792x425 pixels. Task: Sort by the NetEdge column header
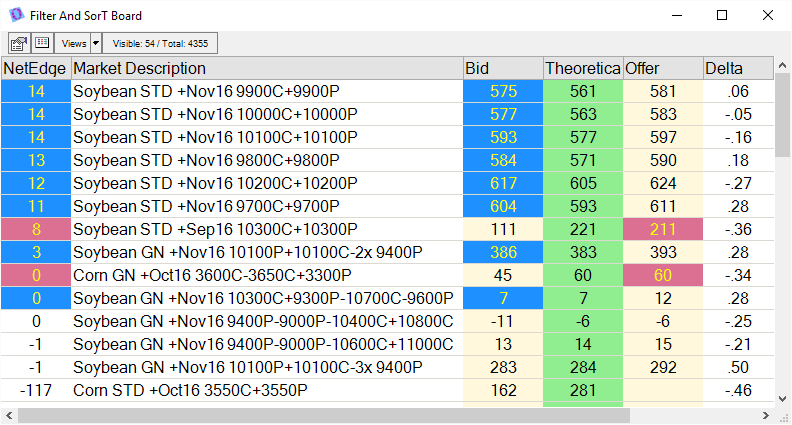click(x=35, y=68)
